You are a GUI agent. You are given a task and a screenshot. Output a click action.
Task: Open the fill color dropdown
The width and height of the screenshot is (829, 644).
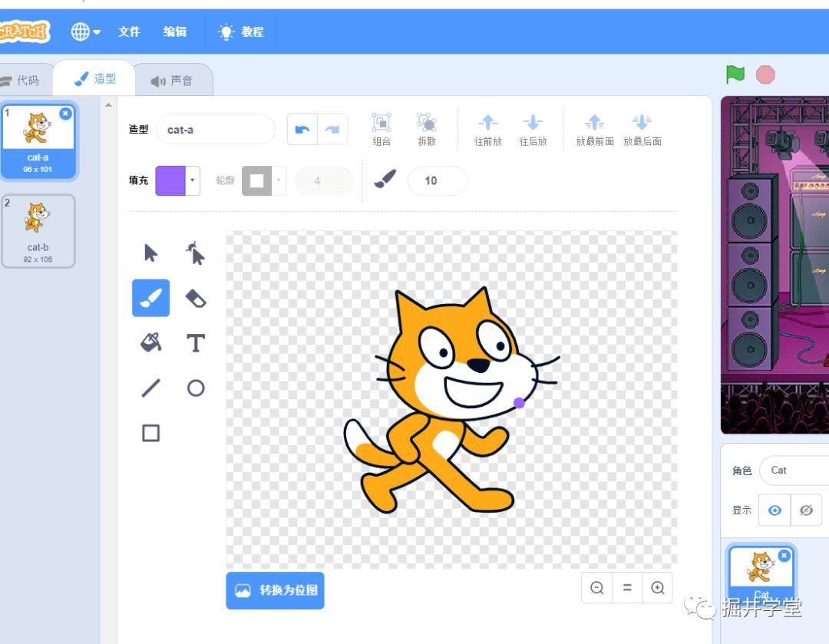pos(193,180)
